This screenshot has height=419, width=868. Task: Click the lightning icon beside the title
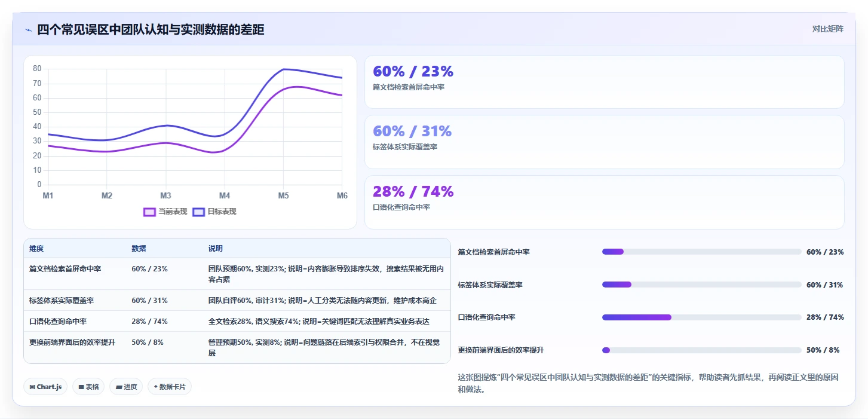point(28,30)
